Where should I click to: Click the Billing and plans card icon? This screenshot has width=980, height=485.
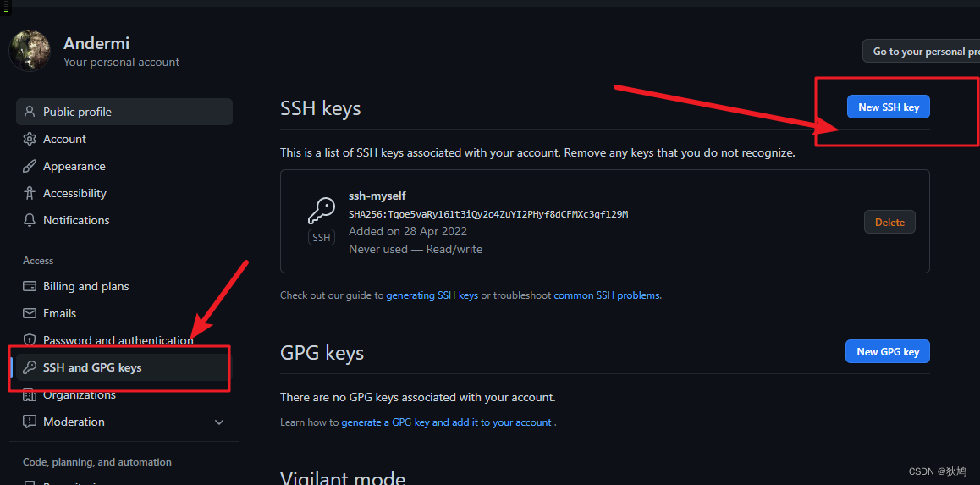tap(30, 286)
